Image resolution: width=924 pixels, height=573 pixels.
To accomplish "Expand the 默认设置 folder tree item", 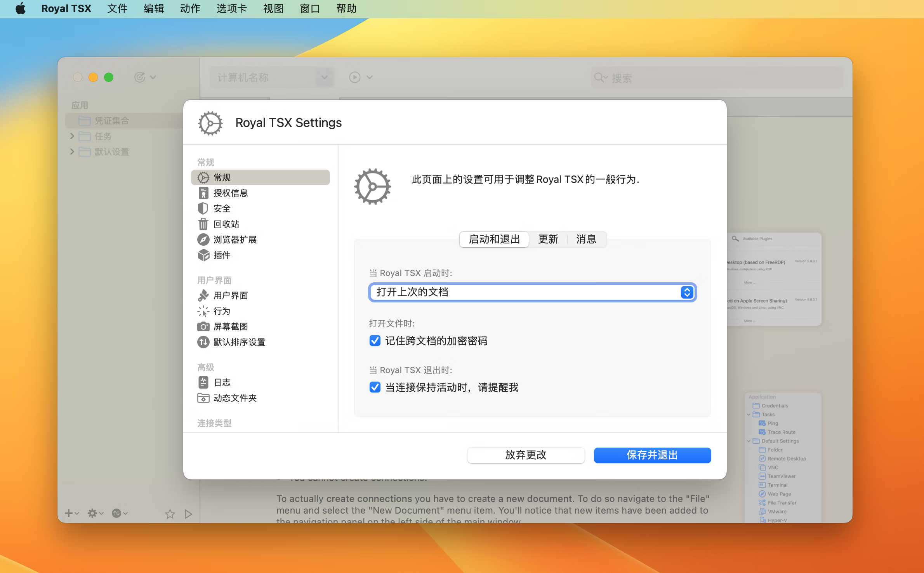I will pos(72,151).
